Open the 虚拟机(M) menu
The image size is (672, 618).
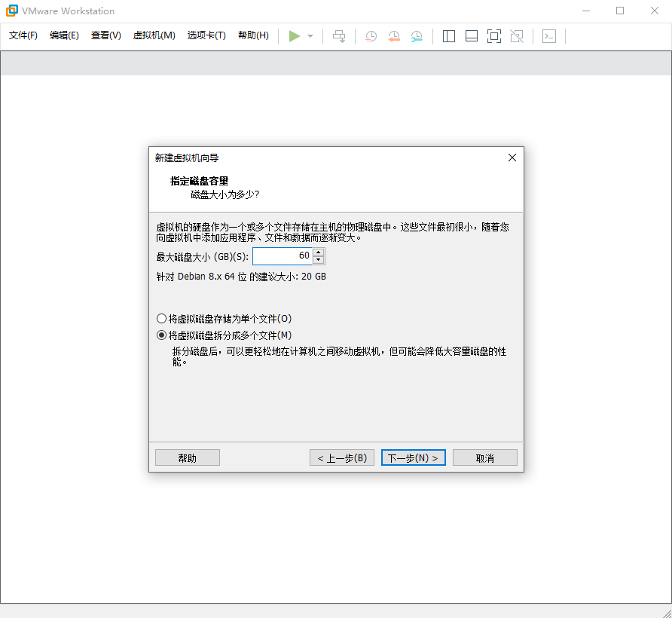(154, 35)
